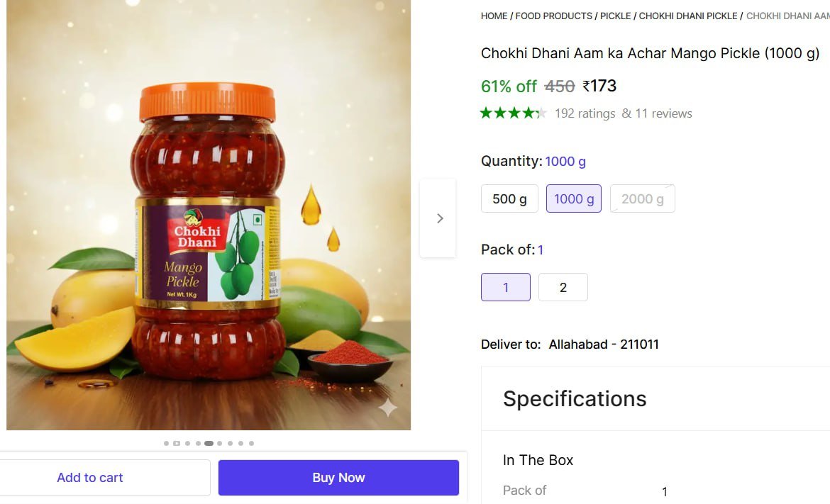Jump to the last carousel dot
Image resolution: width=830 pixels, height=504 pixels.
(x=251, y=444)
